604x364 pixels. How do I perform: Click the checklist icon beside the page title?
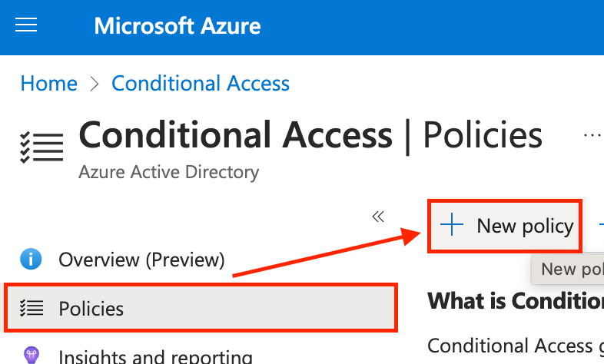click(40, 145)
